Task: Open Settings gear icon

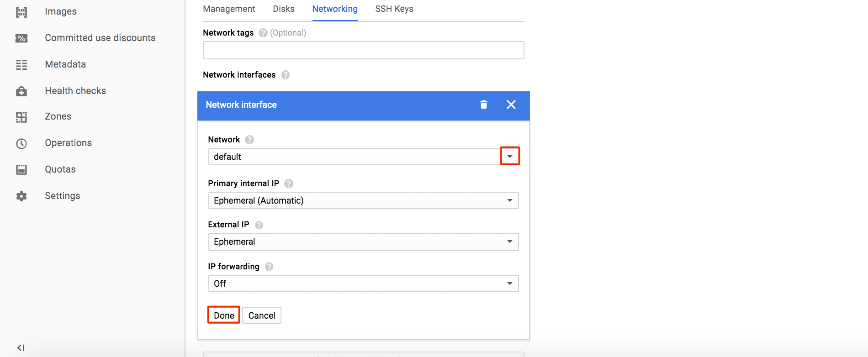Action: (21, 196)
